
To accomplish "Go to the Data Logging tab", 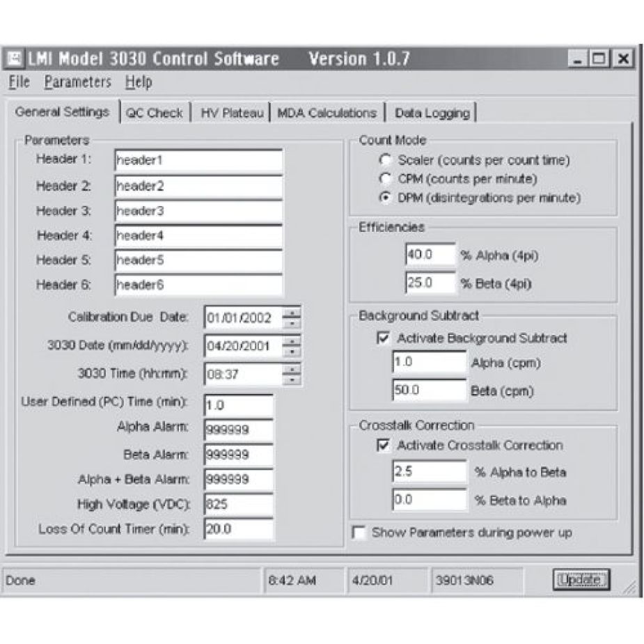I will [x=432, y=113].
